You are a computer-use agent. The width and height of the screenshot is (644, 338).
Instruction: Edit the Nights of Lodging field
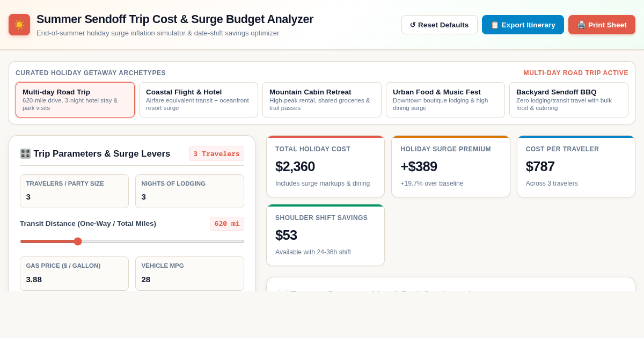(x=189, y=192)
